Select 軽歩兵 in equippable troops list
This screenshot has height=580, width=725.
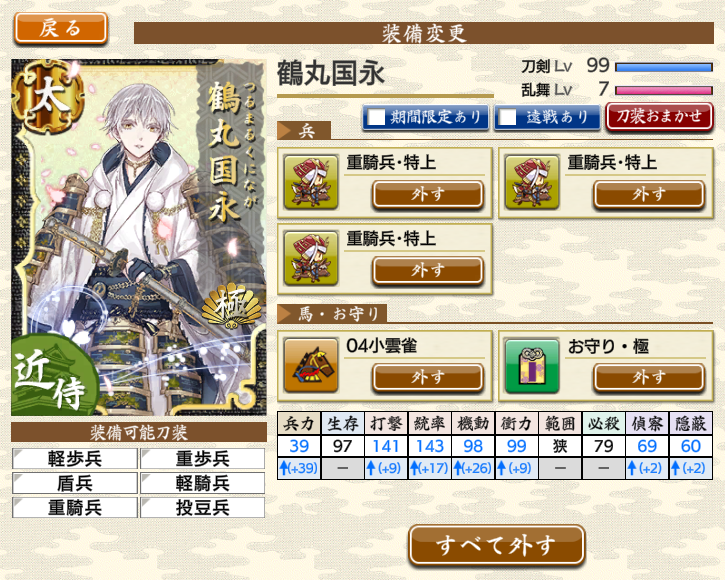point(75,458)
